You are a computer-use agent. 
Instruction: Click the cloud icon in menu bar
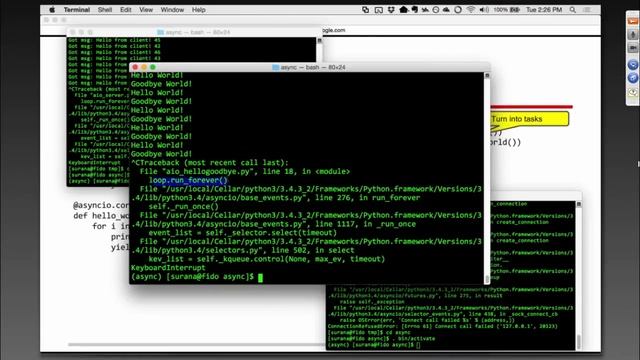click(446, 10)
